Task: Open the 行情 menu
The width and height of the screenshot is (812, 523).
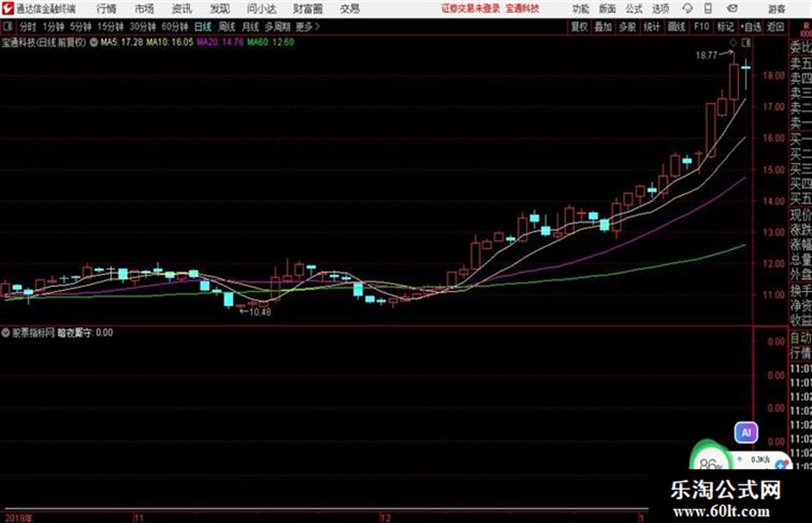Action: [107, 9]
